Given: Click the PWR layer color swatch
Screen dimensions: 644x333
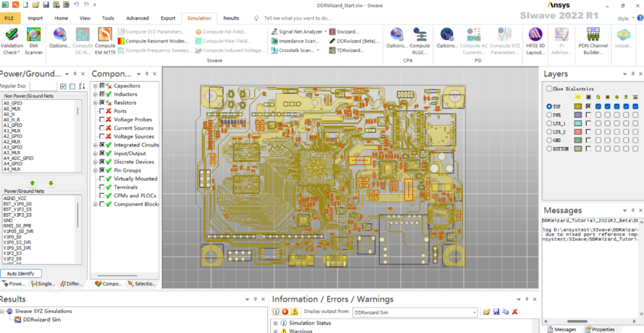Looking at the screenshot, I should tap(577, 115).
